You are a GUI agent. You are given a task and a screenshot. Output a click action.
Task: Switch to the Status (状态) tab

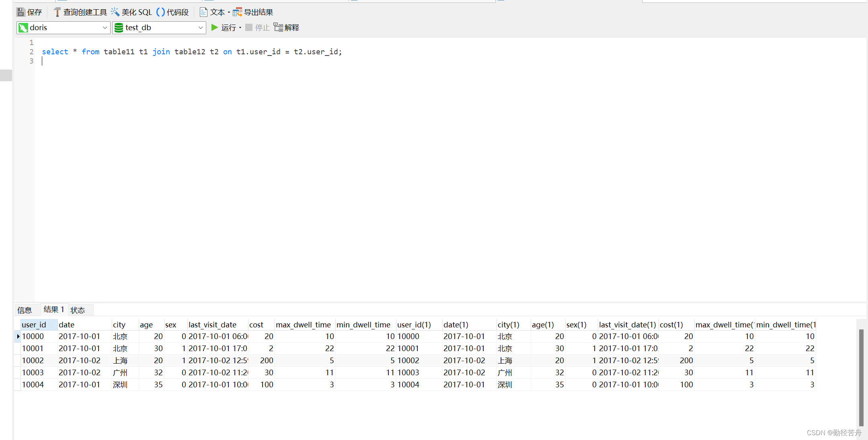78,310
